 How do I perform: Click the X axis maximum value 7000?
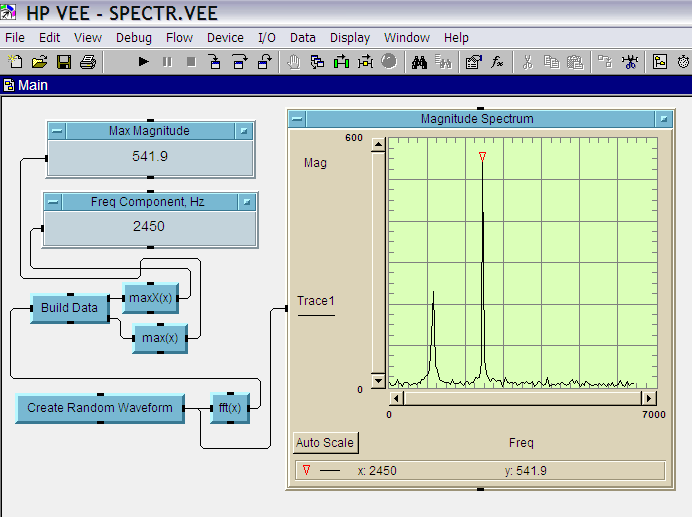point(654,415)
